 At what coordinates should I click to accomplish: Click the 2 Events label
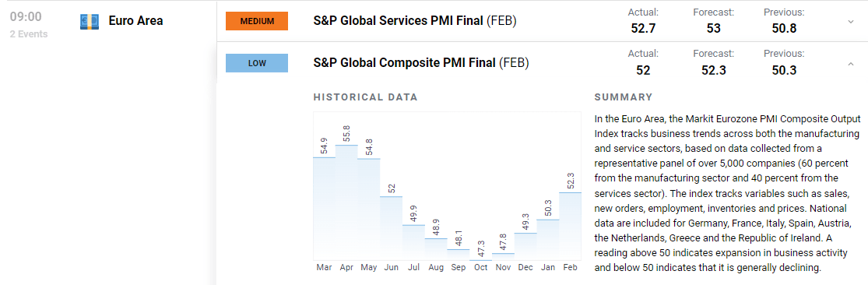(x=29, y=34)
